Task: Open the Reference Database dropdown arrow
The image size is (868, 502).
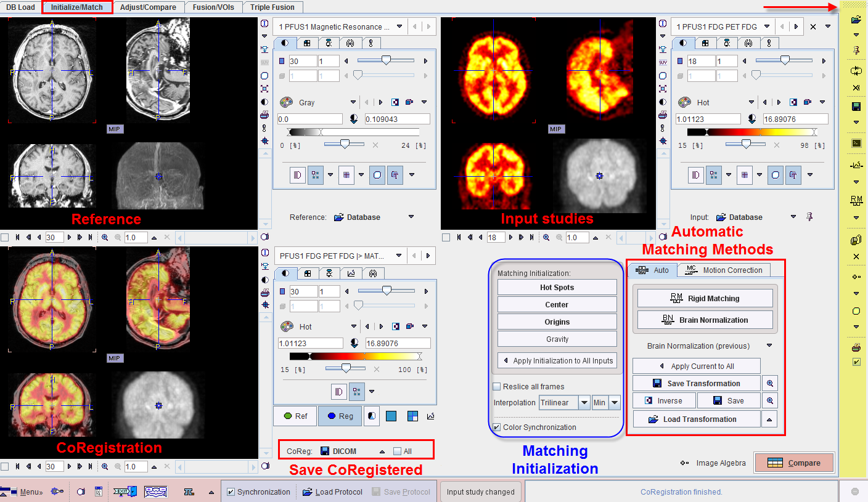Action: coord(411,217)
